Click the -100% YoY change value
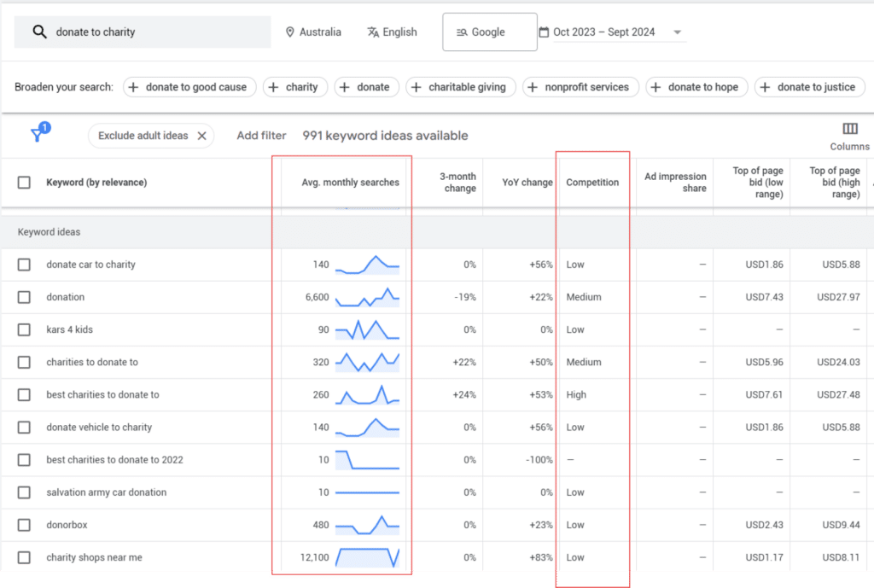This screenshot has width=874, height=588. tap(539, 460)
